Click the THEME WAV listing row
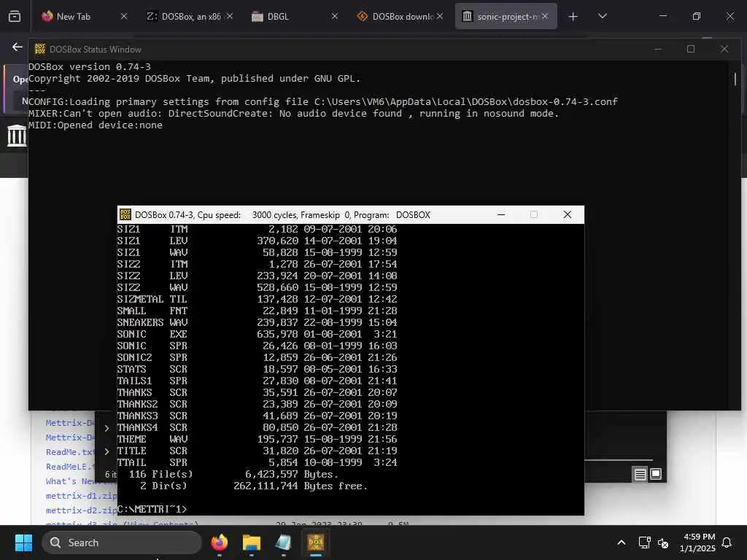 pos(258,439)
